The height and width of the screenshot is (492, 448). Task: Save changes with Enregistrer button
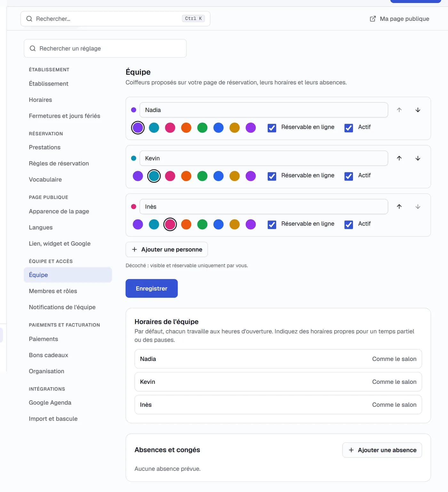coord(151,289)
